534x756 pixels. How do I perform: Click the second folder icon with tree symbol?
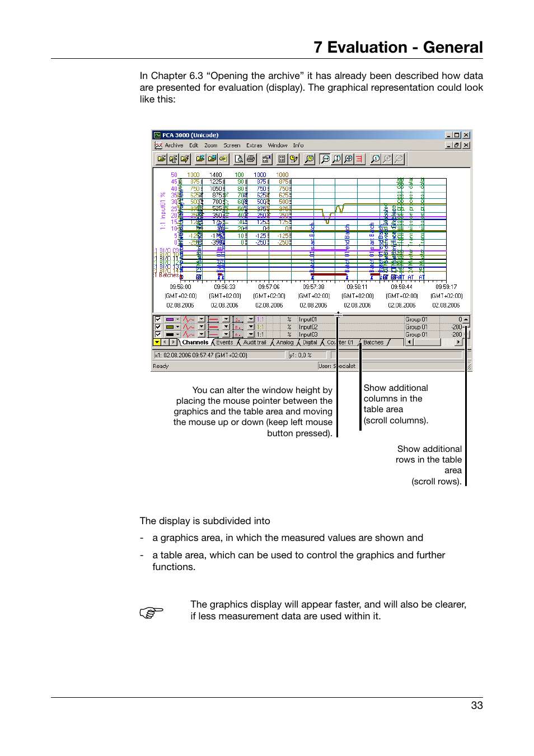coord(173,159)
